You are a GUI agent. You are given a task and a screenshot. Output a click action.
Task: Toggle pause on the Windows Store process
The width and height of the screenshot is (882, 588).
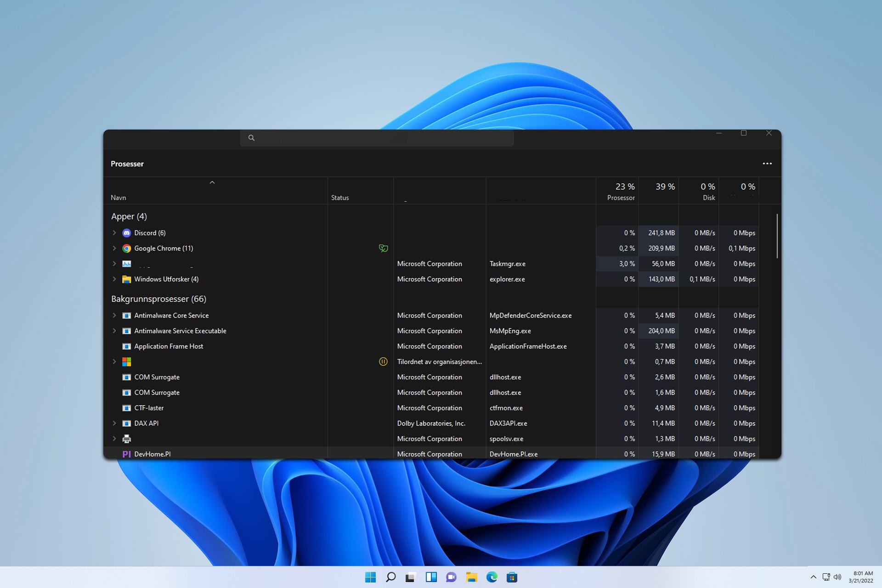click(383, 362)
